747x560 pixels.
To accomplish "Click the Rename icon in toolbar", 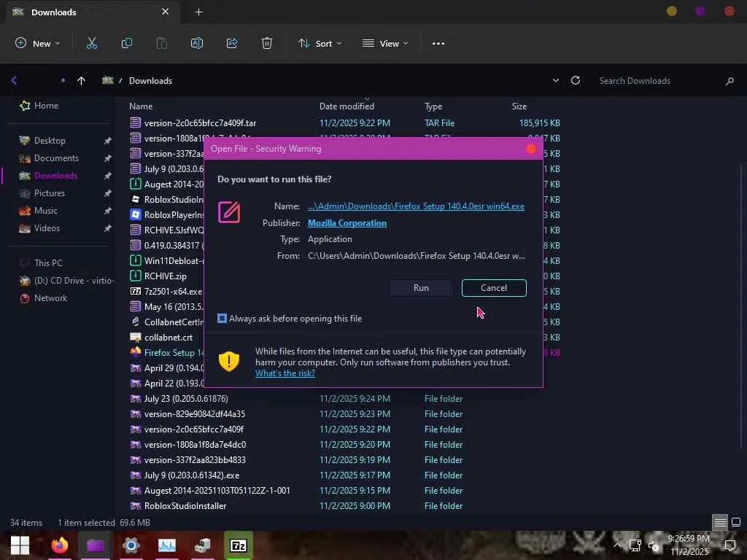I will click(x=197, y=43).
